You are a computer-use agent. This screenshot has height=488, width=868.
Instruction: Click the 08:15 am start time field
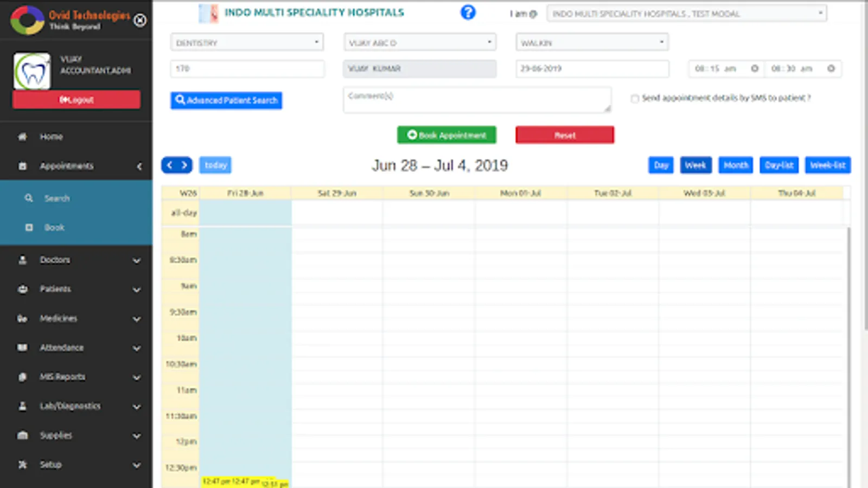pos(727,69)
